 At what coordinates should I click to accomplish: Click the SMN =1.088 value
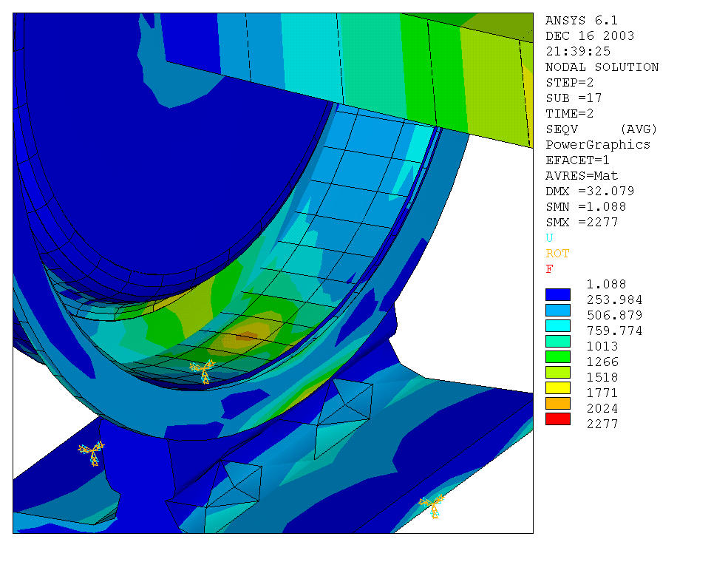586,207
